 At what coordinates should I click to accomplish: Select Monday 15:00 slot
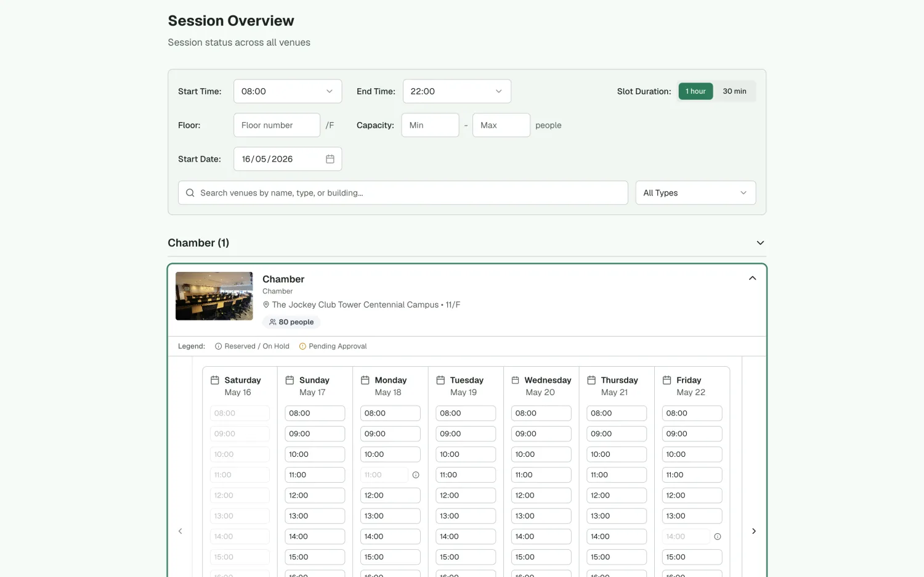pos(391,557)
